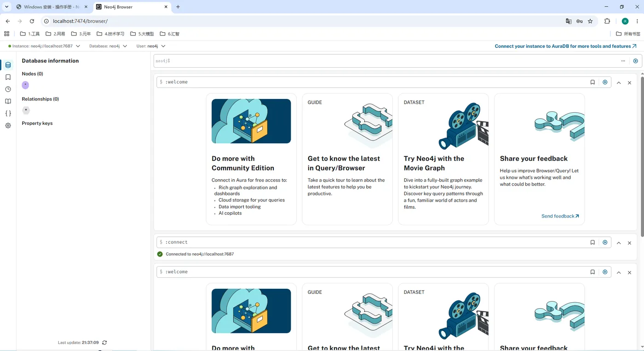The width and height of the screenshot is (644, 351).
Task: Collapse the bottom :welcome frame
Action: pos(619,273)
